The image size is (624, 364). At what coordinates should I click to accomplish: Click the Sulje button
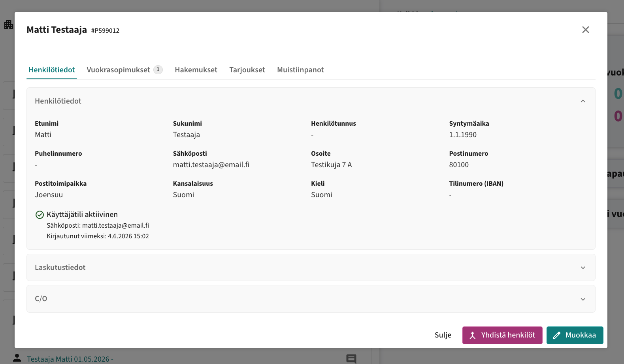pos(443,335)
